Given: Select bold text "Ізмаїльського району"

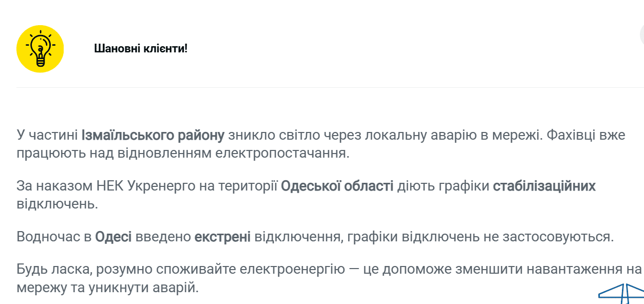Looking at the screenshot, I should click(x=153, y=136).
